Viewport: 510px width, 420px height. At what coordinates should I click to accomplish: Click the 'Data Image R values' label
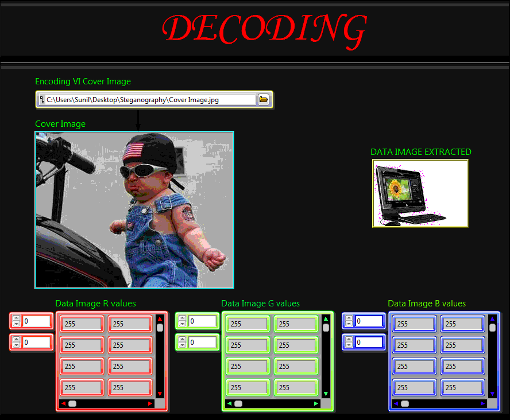pyautogui.click(x=95, y=304)
